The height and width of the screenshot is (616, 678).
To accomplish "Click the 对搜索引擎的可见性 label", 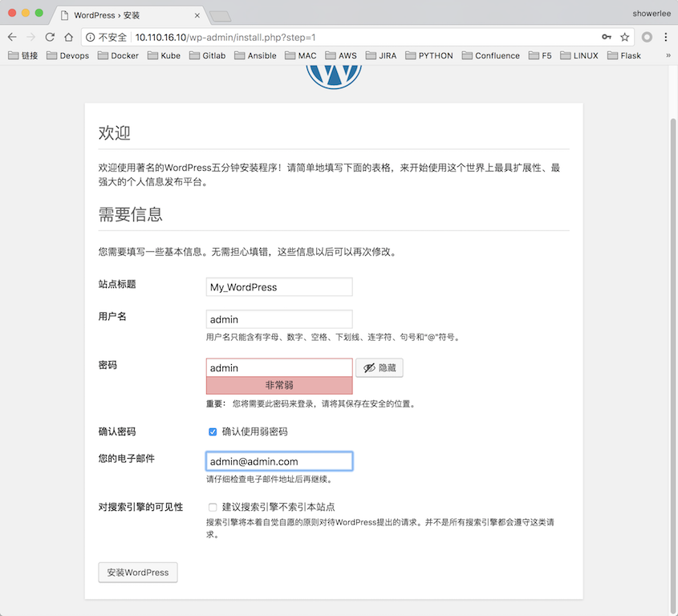I will tap(140, 507).
